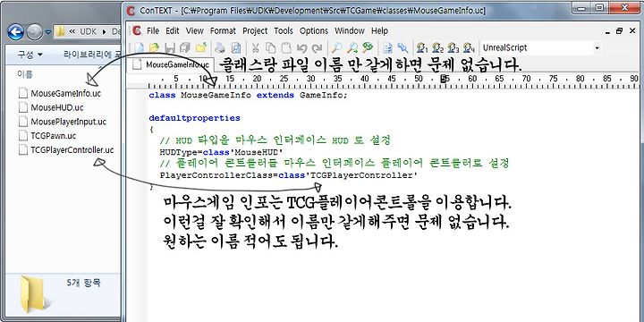Click the Cut scissors icon
The width and height of the screenshot is (644, 322).
coord(255,47)
